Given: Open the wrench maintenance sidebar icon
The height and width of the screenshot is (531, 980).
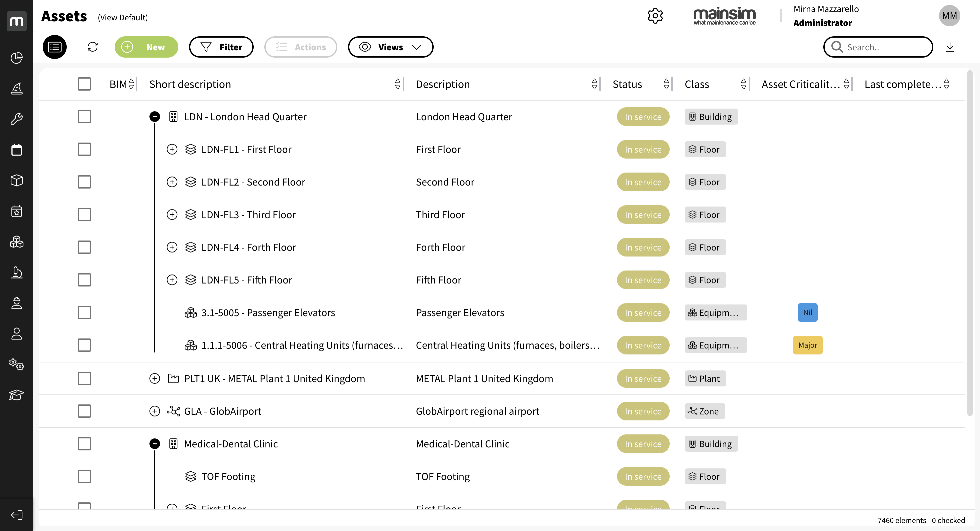Looking at the screenshot, I should (16, 119).
